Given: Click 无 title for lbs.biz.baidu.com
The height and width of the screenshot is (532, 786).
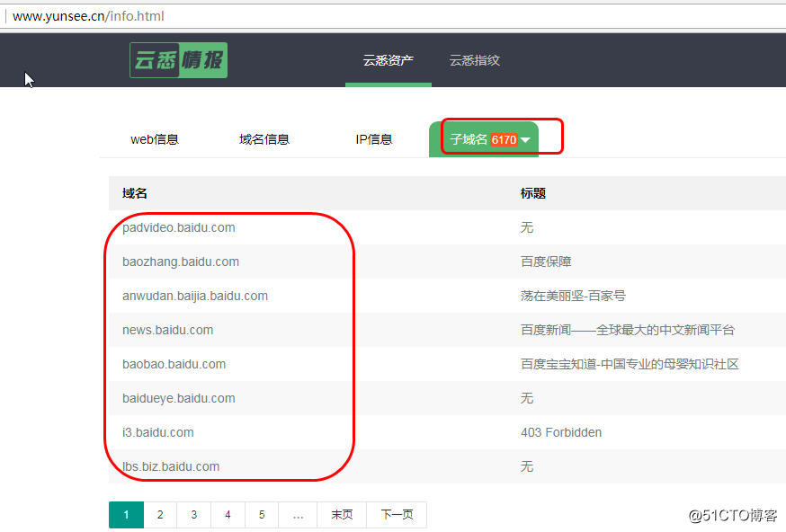Looking at the screenshot, I should (527, 465).
